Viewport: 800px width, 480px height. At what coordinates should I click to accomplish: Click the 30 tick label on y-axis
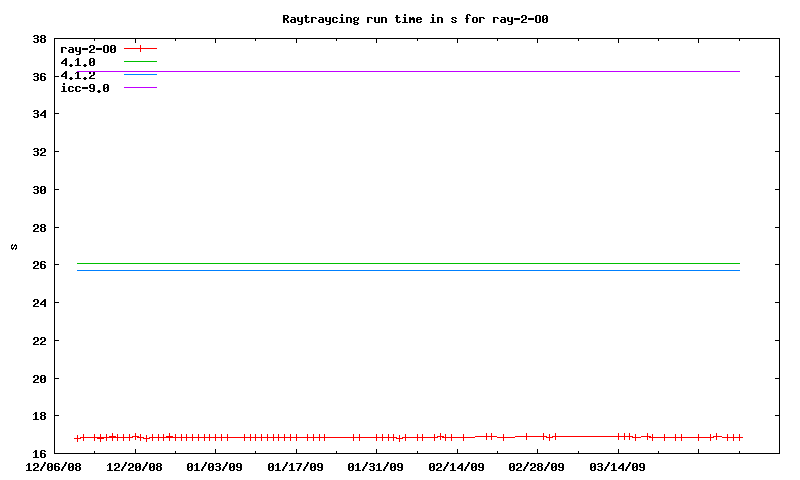pos(39,190)
